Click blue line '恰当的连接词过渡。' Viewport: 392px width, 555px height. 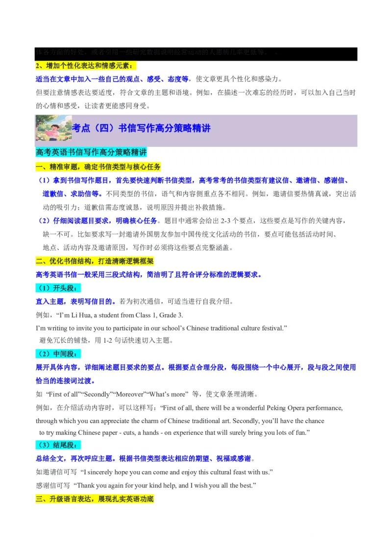65,381
